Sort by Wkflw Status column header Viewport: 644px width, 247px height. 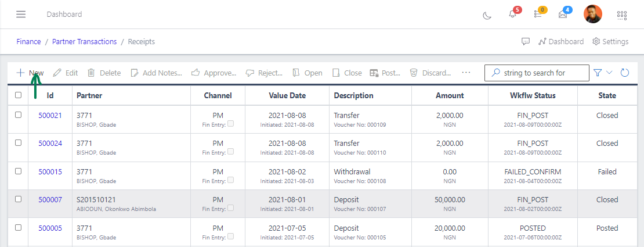(533, 95)
